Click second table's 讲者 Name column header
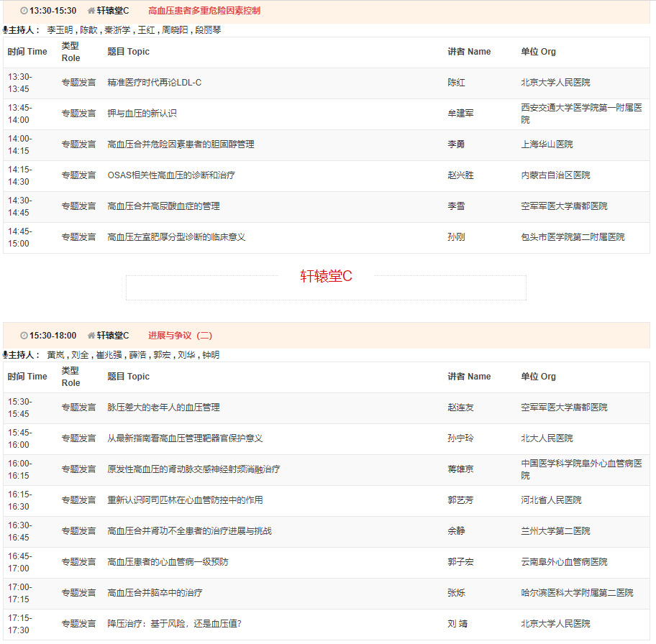 469,377
